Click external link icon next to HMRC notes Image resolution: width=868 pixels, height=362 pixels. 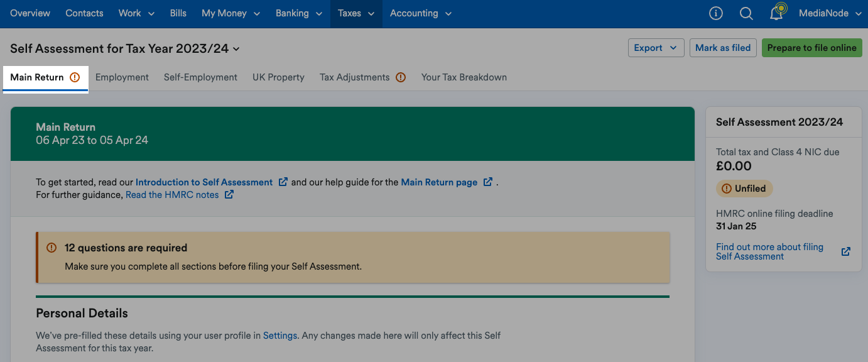(229, 195)
